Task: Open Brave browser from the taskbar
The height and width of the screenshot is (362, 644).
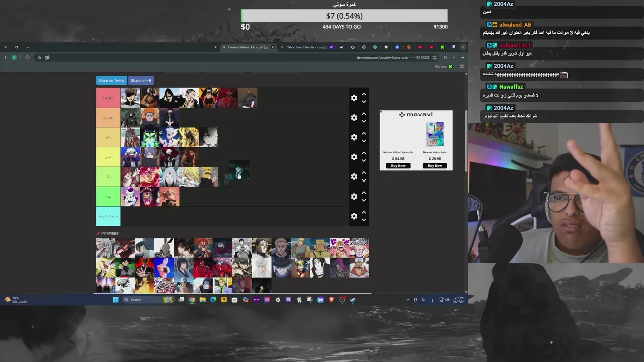Action: (331, 300)
